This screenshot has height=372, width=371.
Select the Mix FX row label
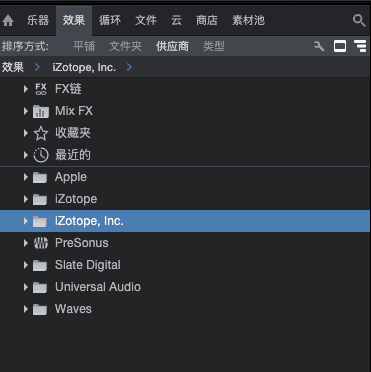point(74,111)
